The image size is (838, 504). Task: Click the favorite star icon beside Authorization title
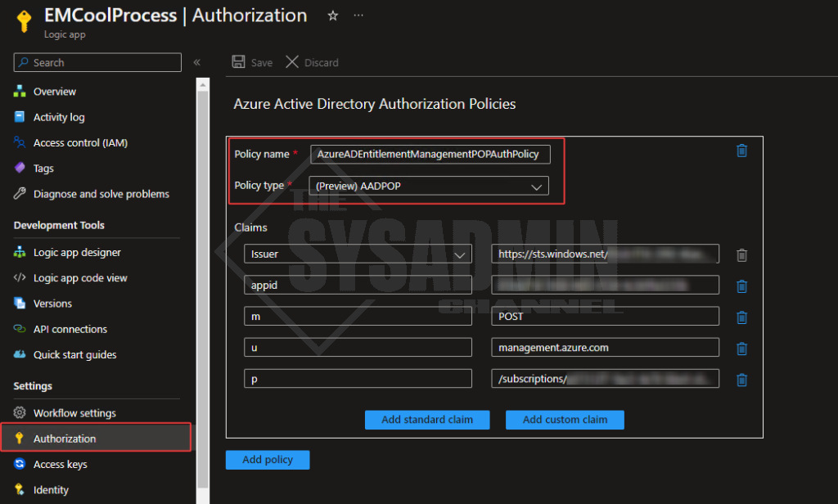(x=332, y=16)
